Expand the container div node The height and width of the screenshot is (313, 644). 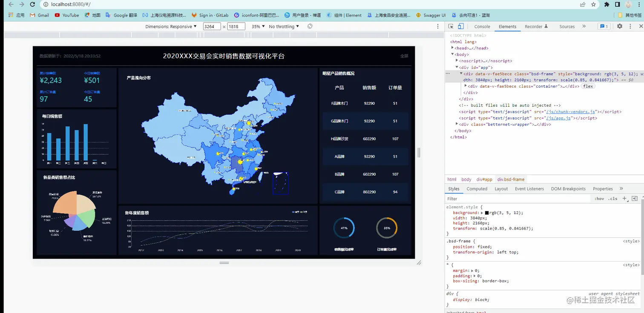(466, 86)
